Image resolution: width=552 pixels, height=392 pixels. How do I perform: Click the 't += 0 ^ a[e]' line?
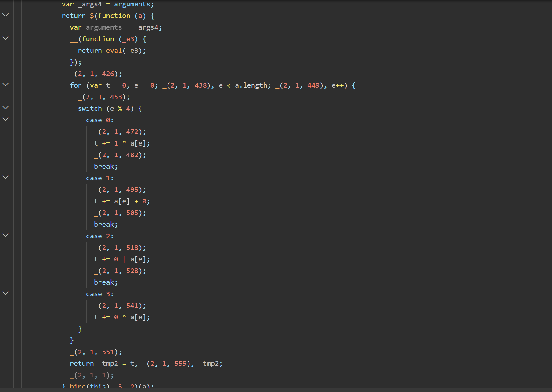coord(121,317)
